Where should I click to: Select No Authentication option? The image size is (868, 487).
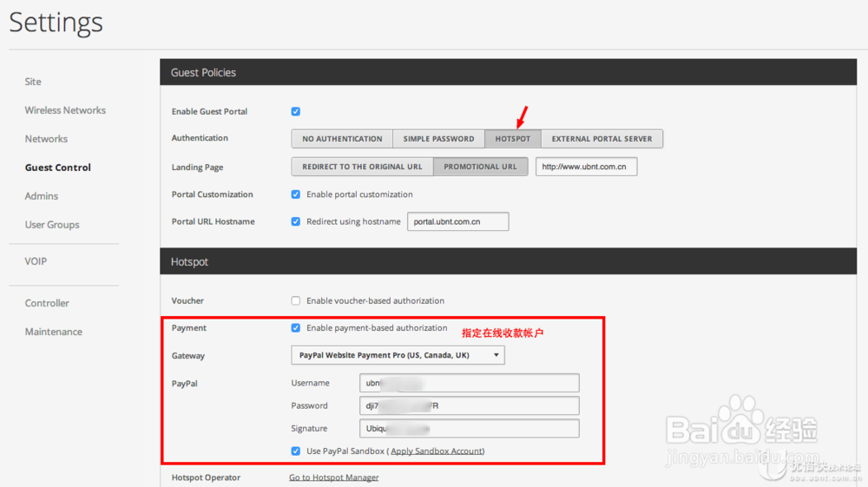click(x=342, y=139)
